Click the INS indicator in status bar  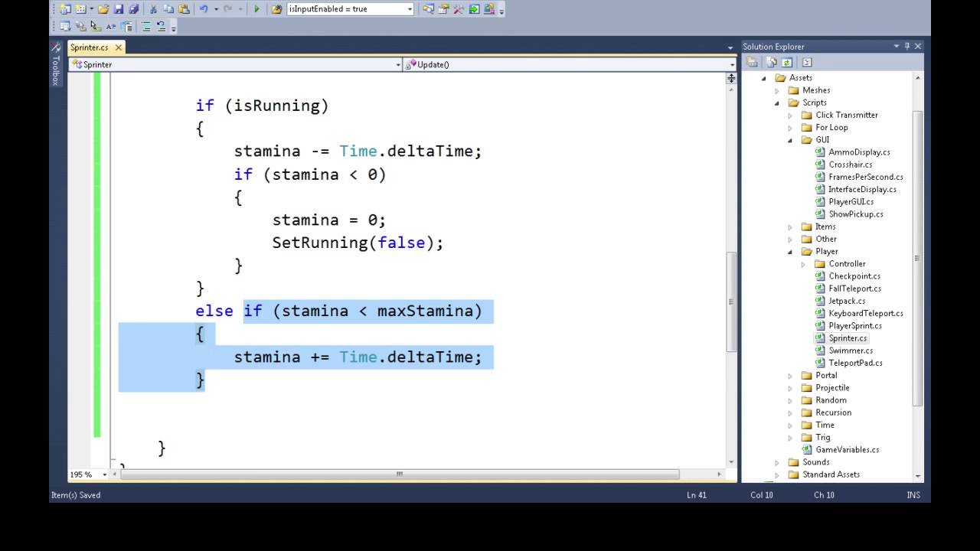[913, 495]
